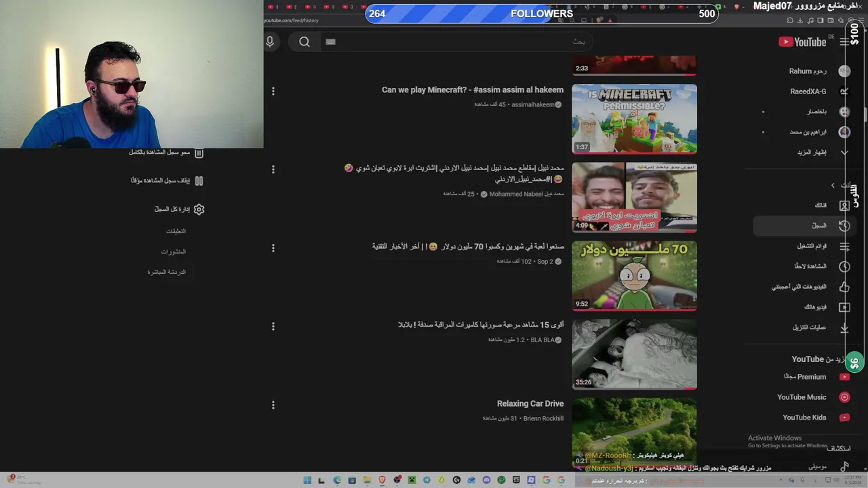This screenshot has width=868, height=488.
Task: Click the history clock icon in the sidebar
Action: point(844,226)
